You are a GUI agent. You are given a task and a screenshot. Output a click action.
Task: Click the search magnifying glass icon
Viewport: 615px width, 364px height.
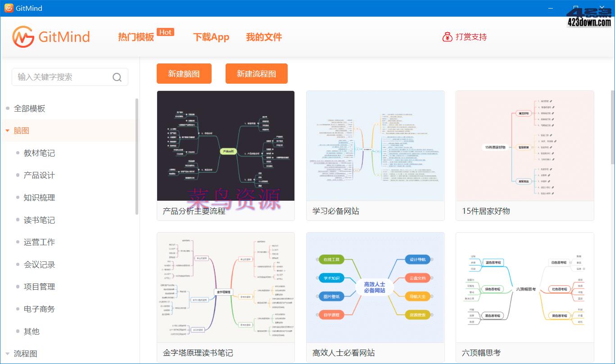pos(117,77)
